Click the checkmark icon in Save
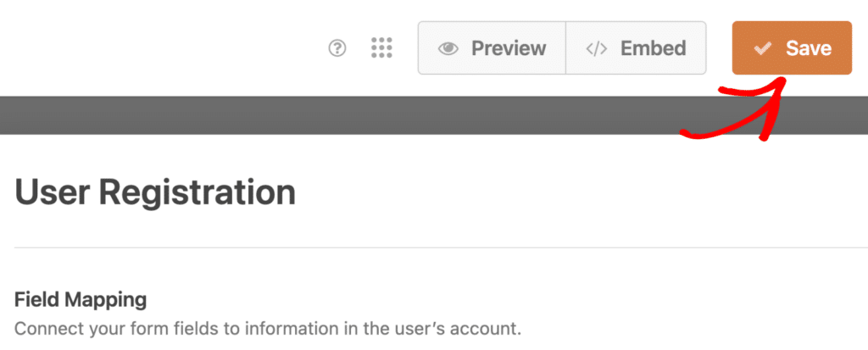 [x=763, y=49]
